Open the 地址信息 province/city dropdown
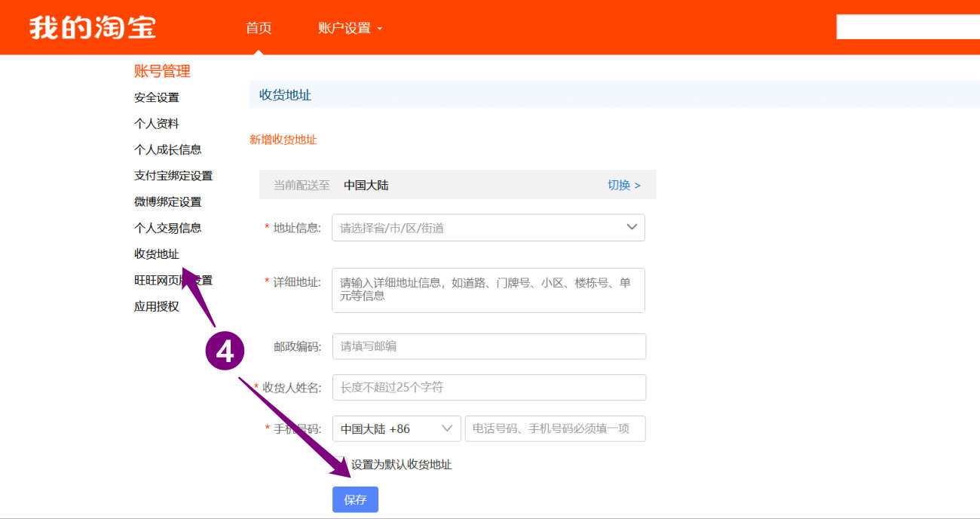 point(488,228)
